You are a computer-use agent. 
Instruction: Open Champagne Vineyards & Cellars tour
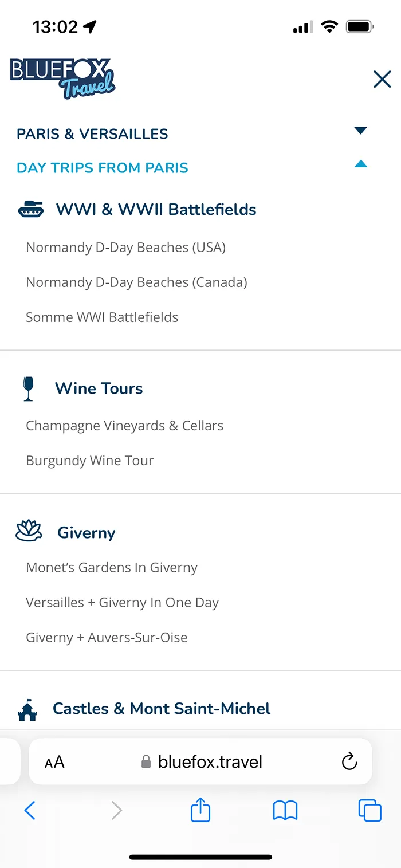[125, 426]
